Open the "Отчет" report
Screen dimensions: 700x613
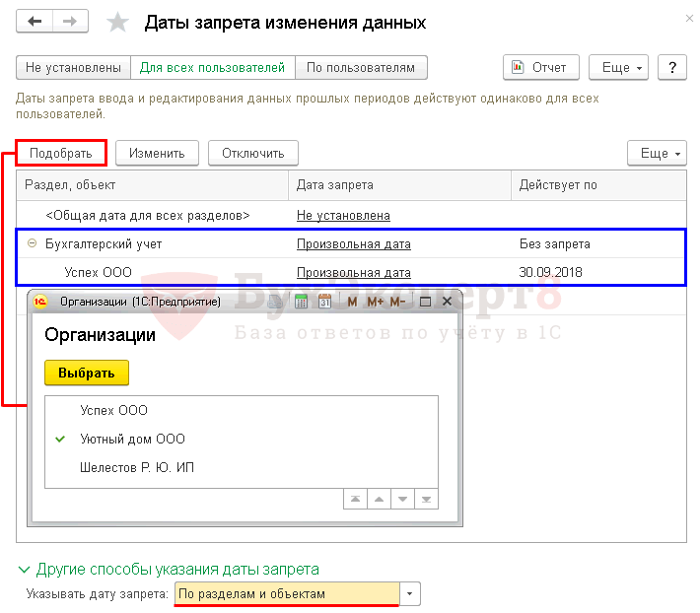tap(540, 67)
